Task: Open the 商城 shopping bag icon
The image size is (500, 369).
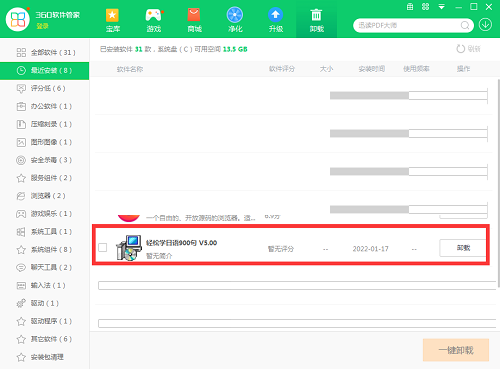Action: coord(194,15)
